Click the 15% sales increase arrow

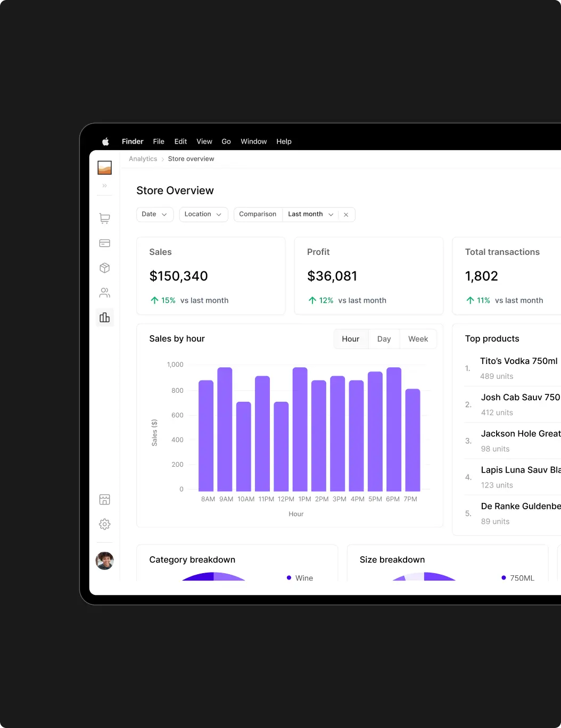[154, 300]
